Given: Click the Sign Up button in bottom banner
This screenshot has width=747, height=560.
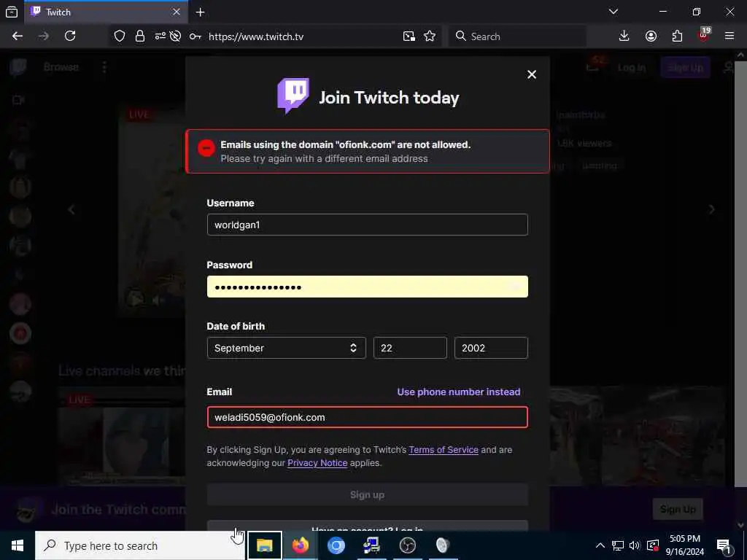Looking at the screenshot, I should [x=678, y=509].
